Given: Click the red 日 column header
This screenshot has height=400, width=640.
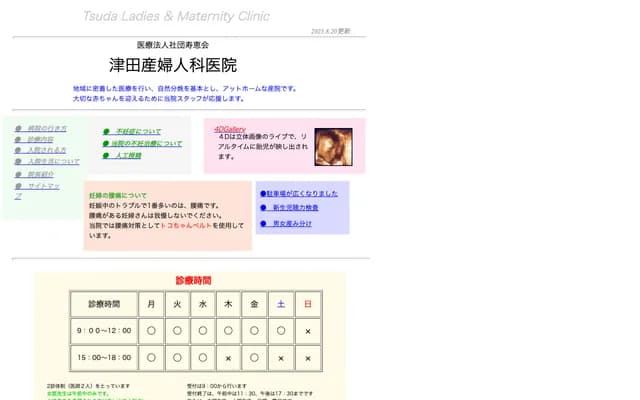Looking at the screenshot, I should (x=308, y=304).
